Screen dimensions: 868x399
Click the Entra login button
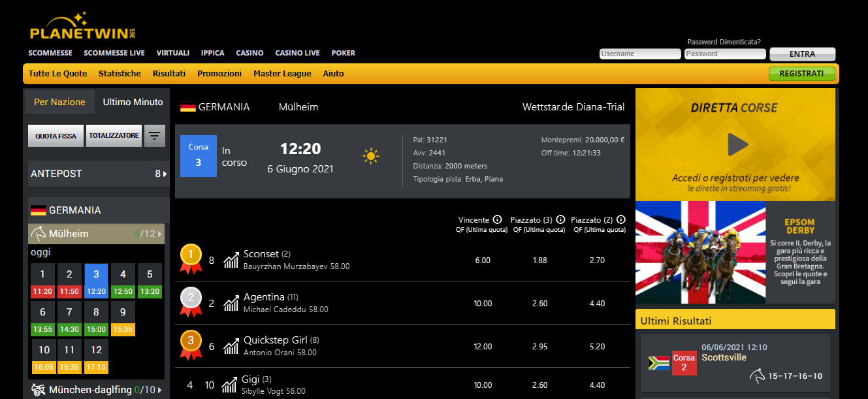coord(803,54)
